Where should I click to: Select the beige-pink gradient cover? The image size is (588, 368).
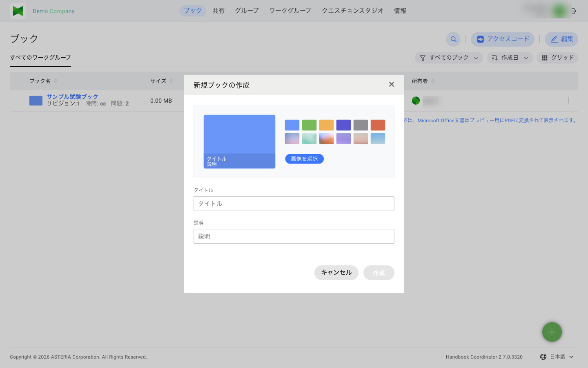coord(361,139)
